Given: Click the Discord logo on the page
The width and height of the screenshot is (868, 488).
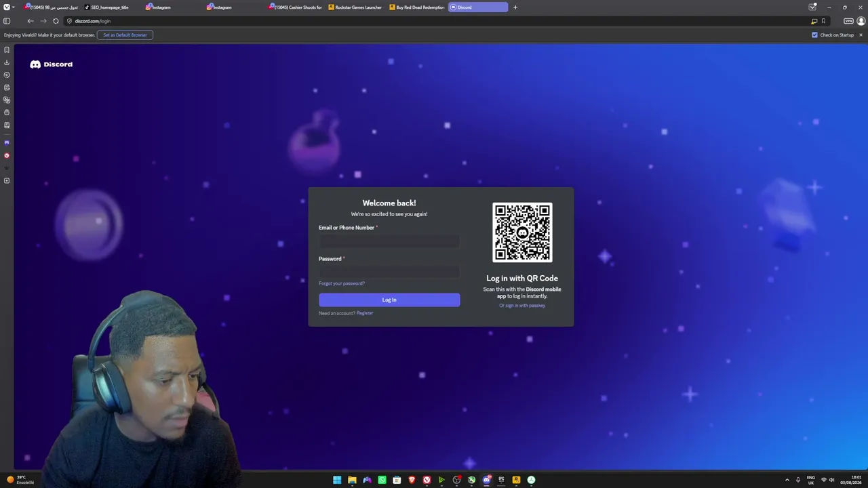Looking at the screenshot, I should 52,64.
